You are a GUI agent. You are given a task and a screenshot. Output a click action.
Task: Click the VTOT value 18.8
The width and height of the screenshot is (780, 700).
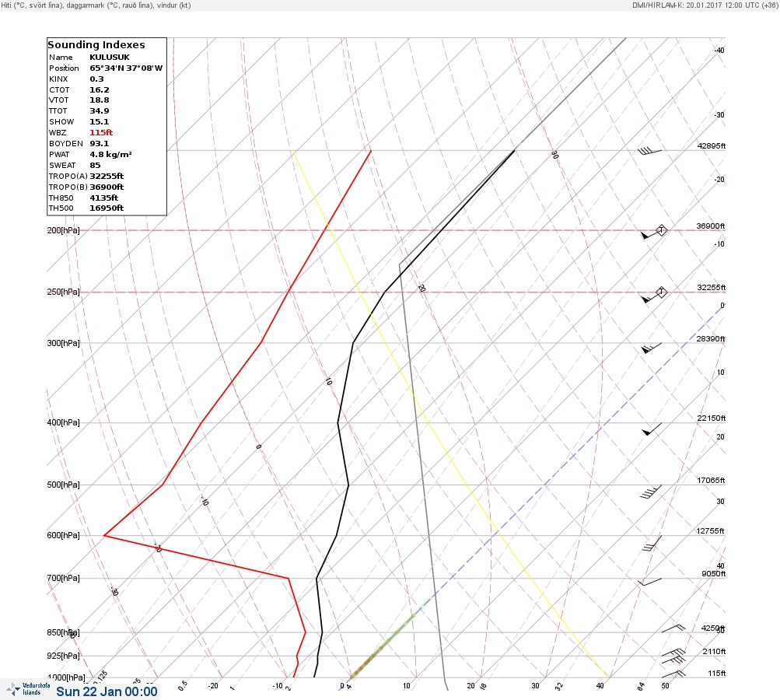99,100
